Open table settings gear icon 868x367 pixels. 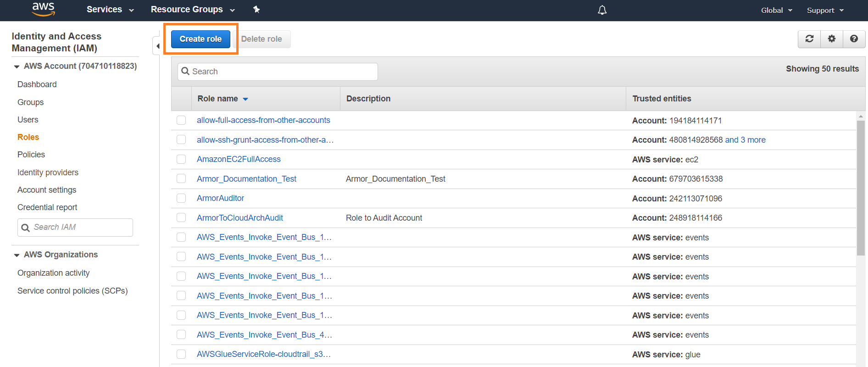[x=831, y=39]
